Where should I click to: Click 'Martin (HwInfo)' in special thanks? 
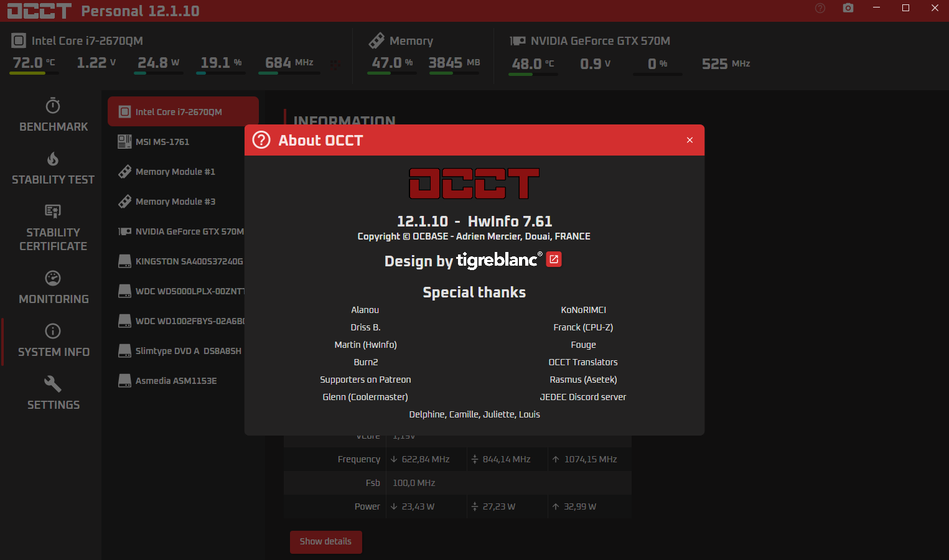[x=365, y=345]
